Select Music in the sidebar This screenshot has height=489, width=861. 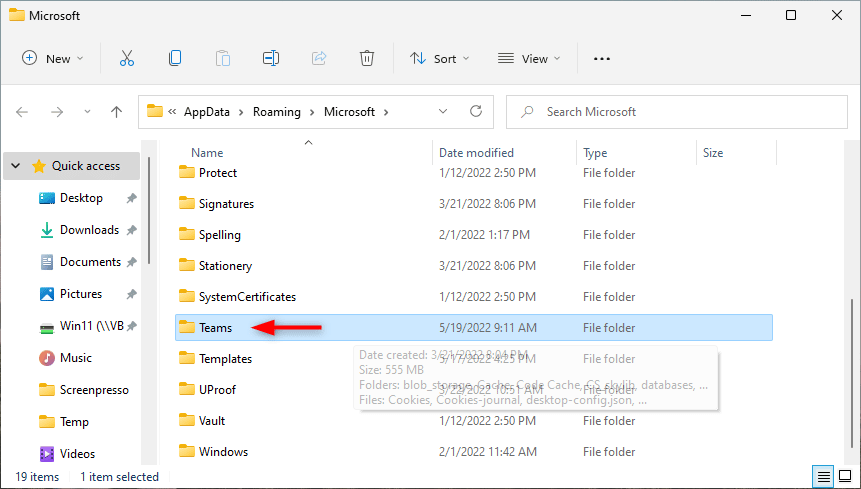point(76,358)
